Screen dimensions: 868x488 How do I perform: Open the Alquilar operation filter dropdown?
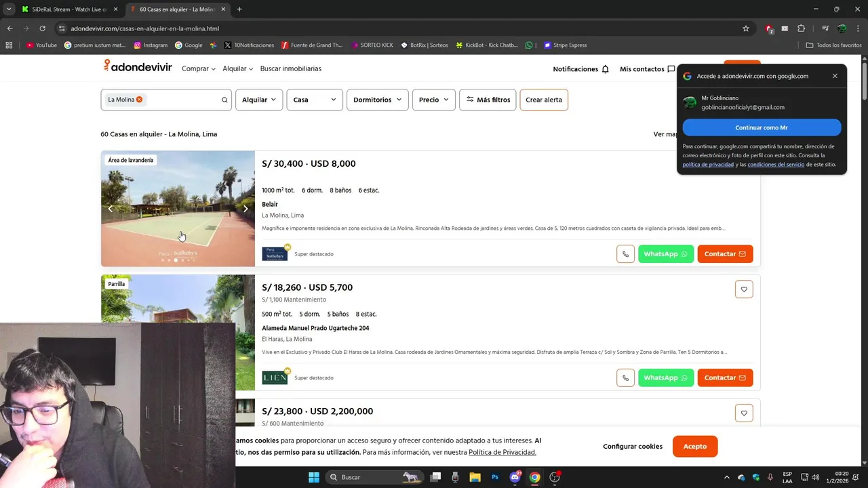pyautogui.click(x=259, y=100)
